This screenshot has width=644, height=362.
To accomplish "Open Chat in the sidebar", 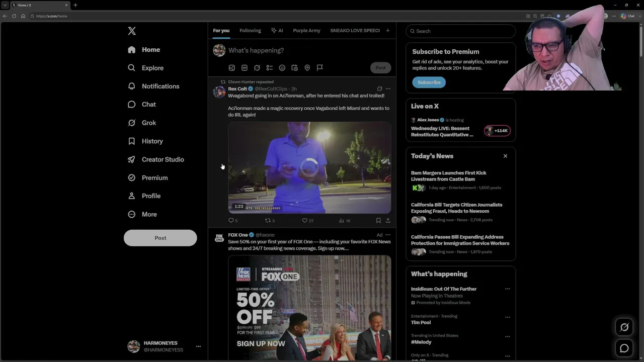I will pyautogui.click(x=142, y=105).
